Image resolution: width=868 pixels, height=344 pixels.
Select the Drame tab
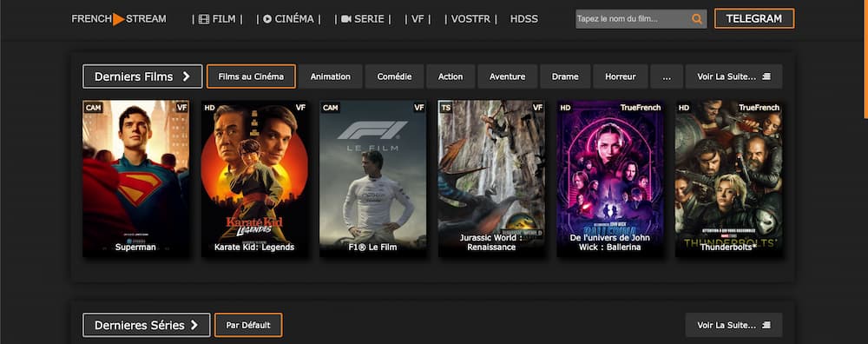[x=565, y=76]
